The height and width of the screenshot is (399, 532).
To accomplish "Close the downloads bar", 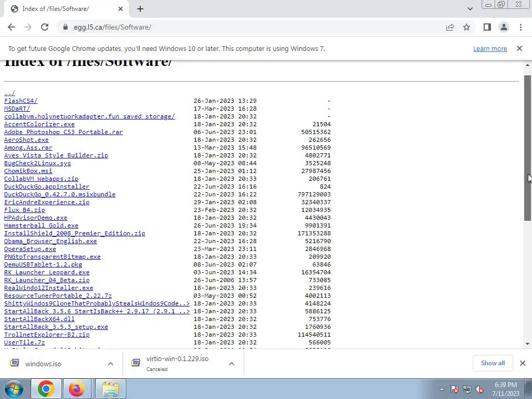I will point(523,363).
